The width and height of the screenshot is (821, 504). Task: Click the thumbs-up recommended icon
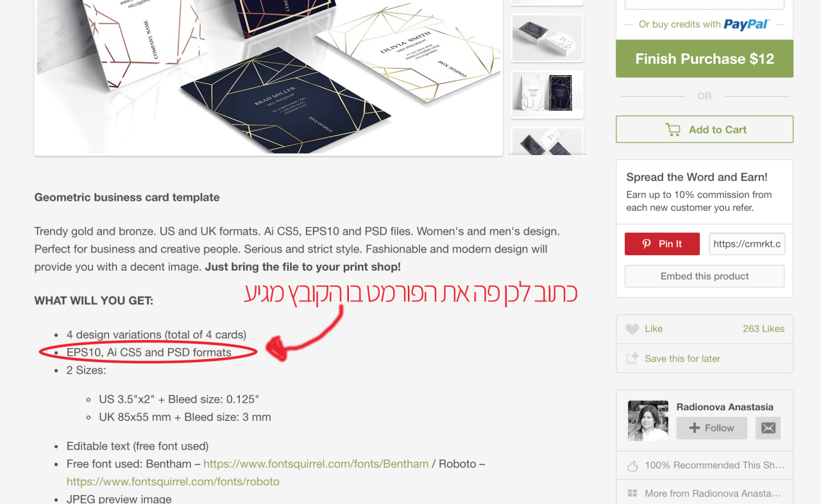coord(632,466)
